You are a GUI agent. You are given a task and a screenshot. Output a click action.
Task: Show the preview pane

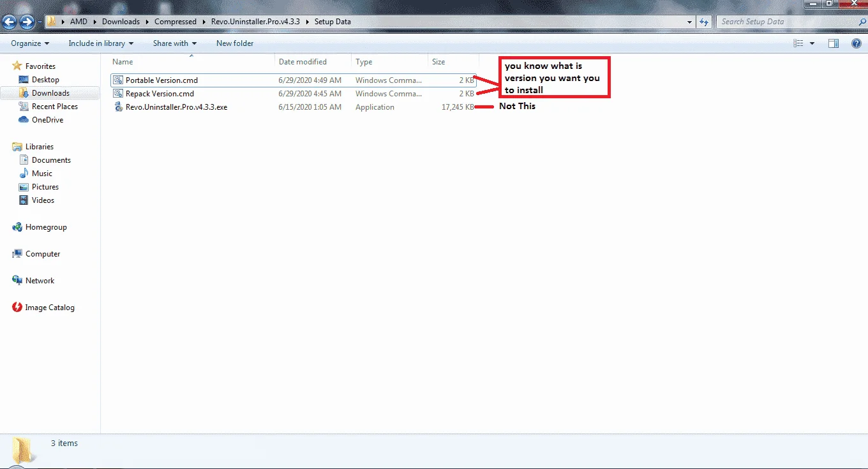(x=833, y=43)
